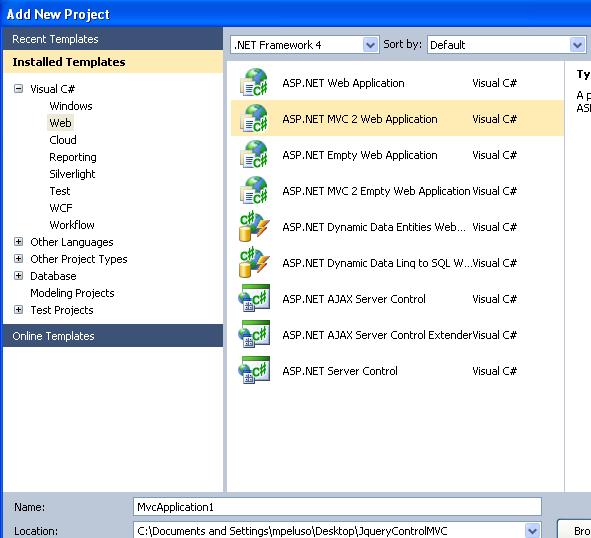Select ASP.NET Dynamic Data Linq to SQL name

point(377,263)
